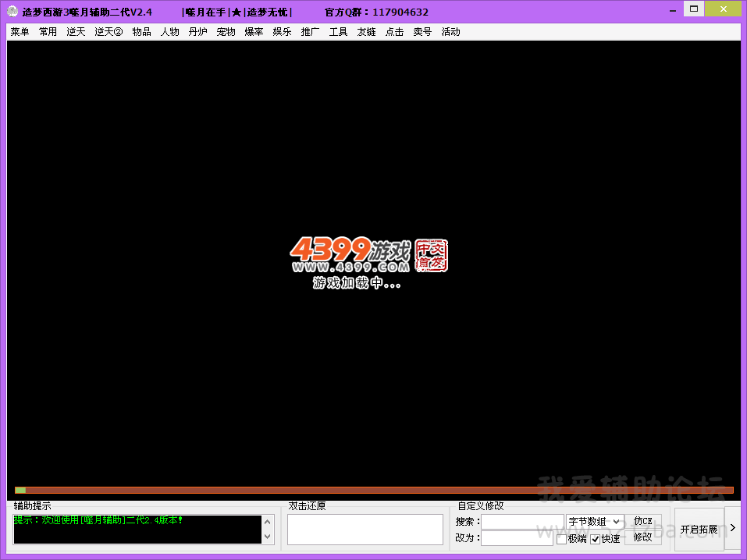Click the 双击还原 list box

click(365, 530)
